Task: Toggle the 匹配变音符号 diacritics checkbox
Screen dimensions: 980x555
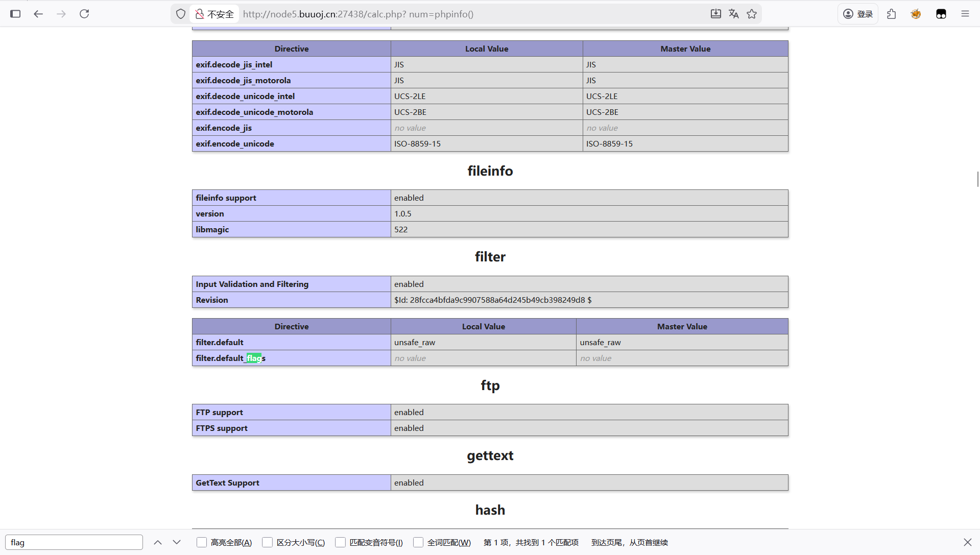Action: (x=340, y=542)
